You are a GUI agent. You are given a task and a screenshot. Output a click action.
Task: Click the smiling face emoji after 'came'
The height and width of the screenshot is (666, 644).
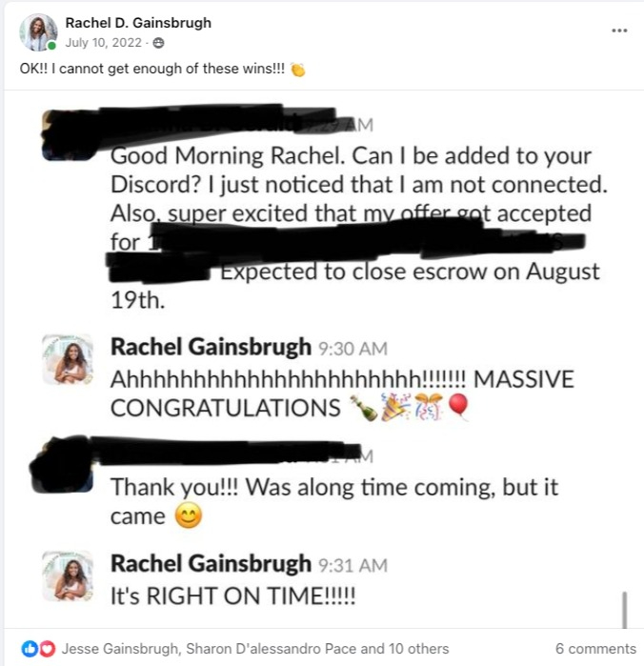click(189, 515)
